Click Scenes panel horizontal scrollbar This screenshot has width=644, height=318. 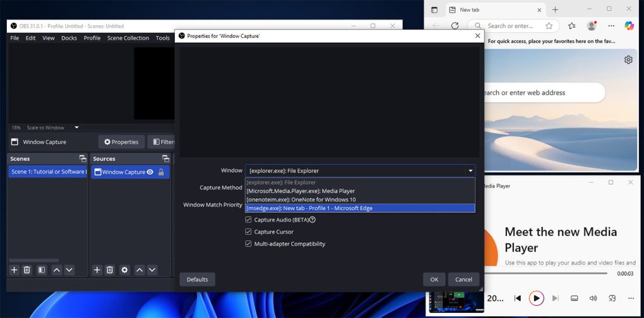pyautogui.click(x=34, y=260)
